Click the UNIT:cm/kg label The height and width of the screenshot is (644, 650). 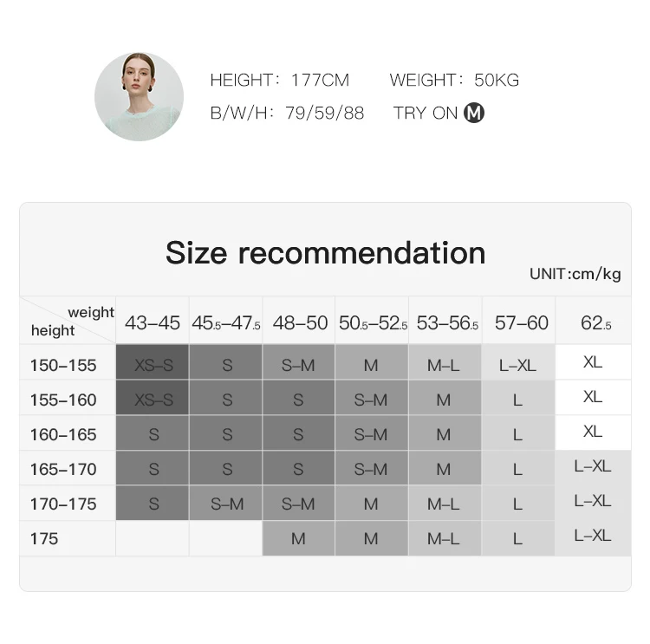click(575, 274)
